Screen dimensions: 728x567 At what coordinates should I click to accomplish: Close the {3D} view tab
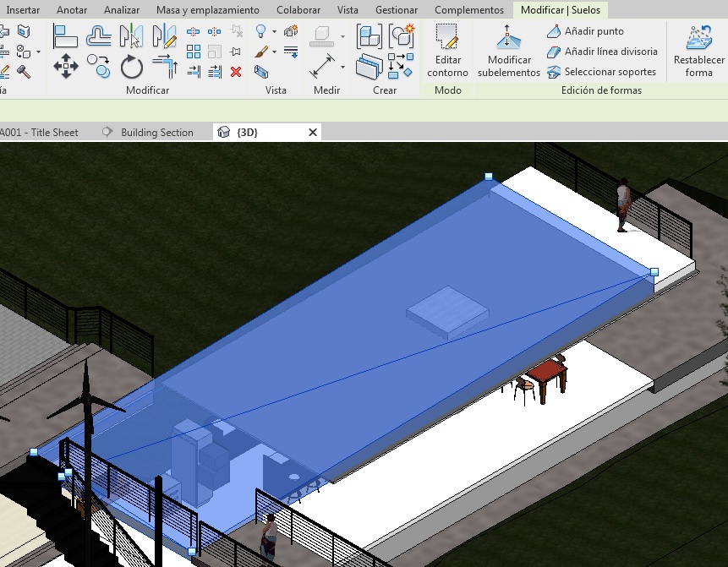tap(313, 133)
